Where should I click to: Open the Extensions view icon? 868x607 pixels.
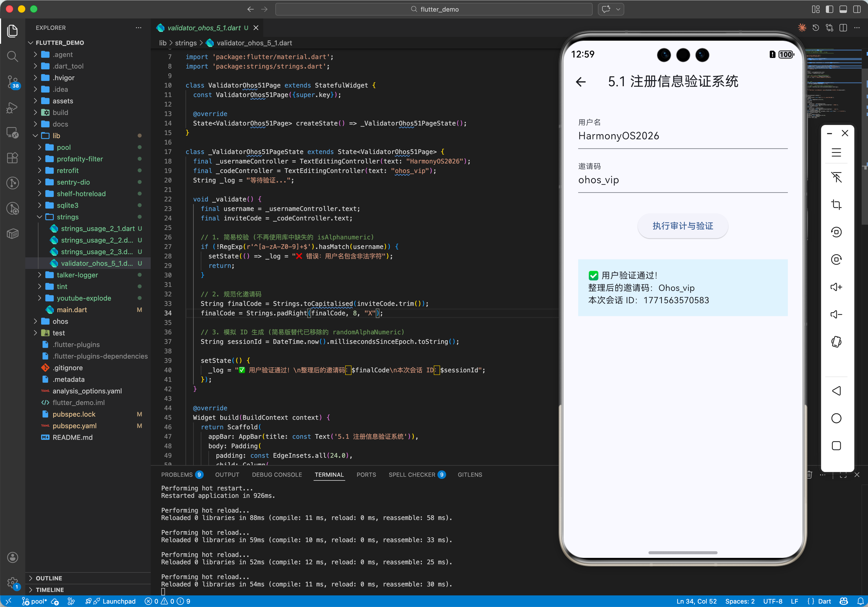[x=12, y=158]
